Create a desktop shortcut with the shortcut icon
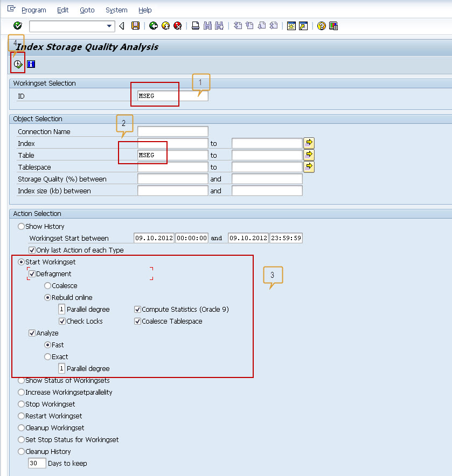 (x=303, y=25)
